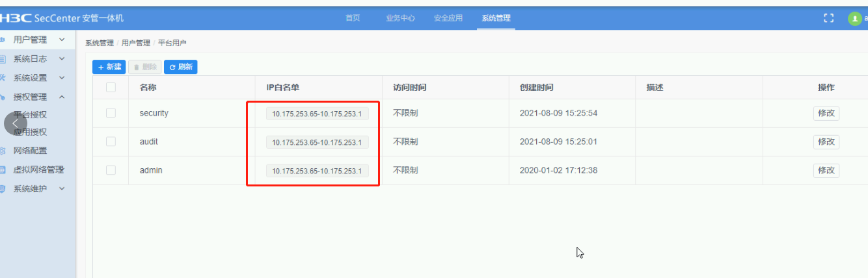Click IP whitelist value for audit

317,142
